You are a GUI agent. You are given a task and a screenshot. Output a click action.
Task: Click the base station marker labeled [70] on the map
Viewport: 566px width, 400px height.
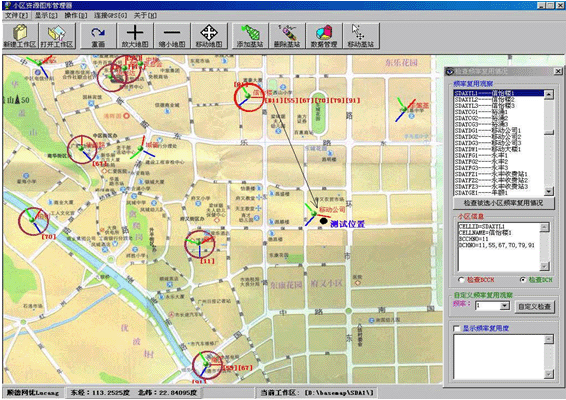(x=34, y=221)
